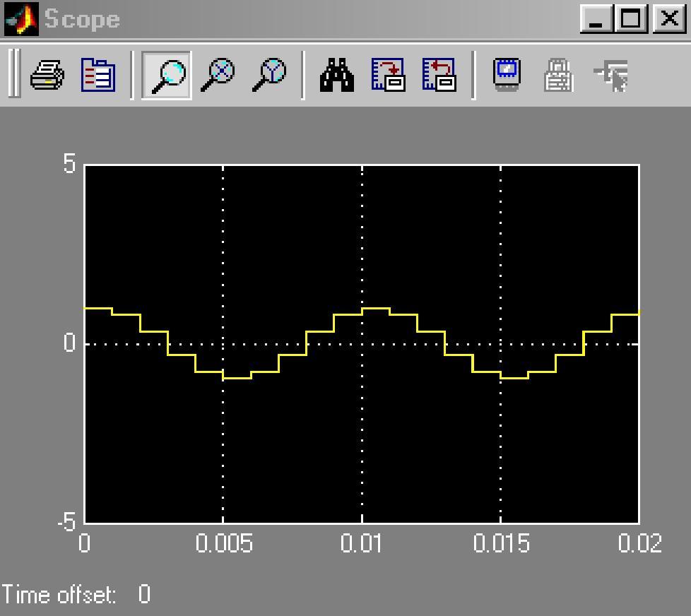
Task: Click the 5 label on the y-axis
Action: pyautogui.click(x=69, y=164)
